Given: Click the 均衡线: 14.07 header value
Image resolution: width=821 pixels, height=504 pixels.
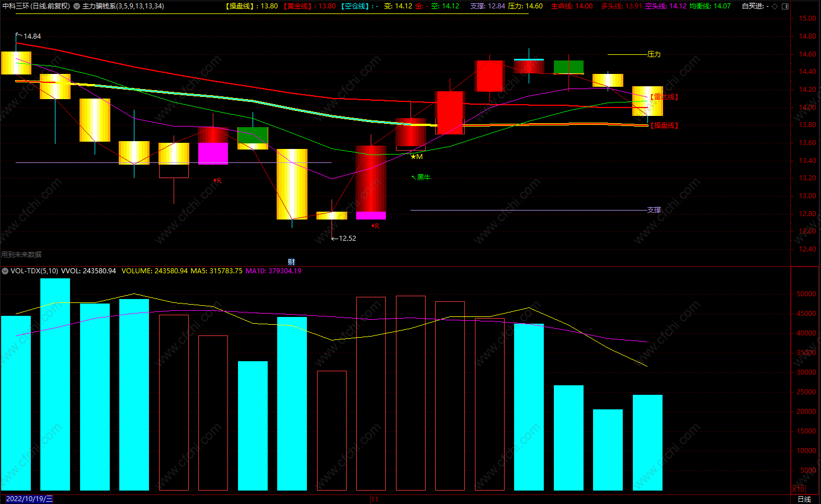Looking at the screenshot, I should pos(710,6).
